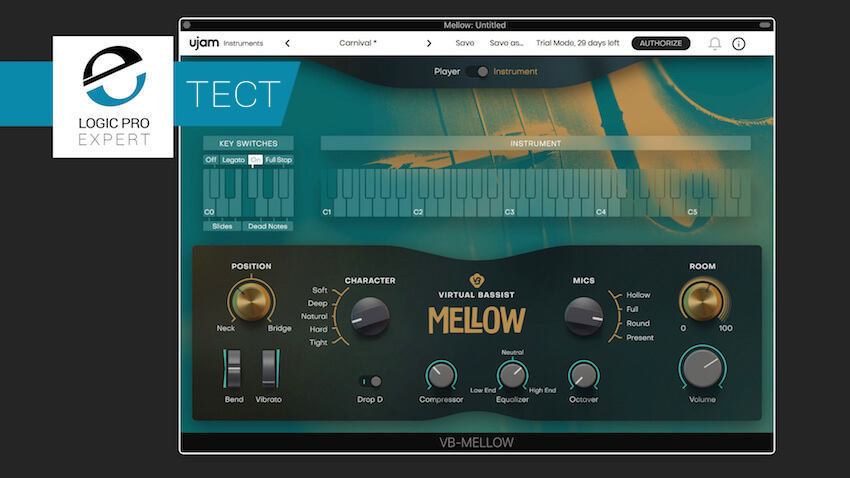Click the AUTHORIZE button
The image size is (850, 478).
pyautogui.click(x=661, y=43)
